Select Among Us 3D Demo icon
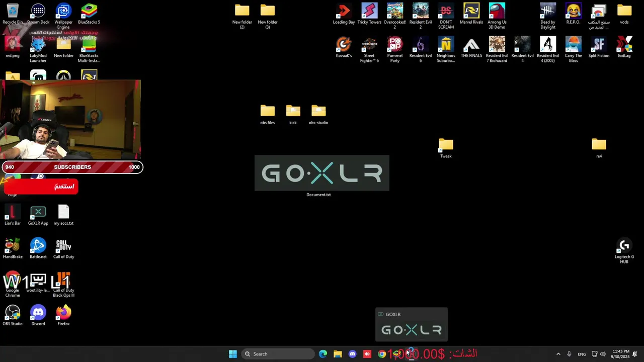Screen dimensions: 644x362 coord(497,16)
